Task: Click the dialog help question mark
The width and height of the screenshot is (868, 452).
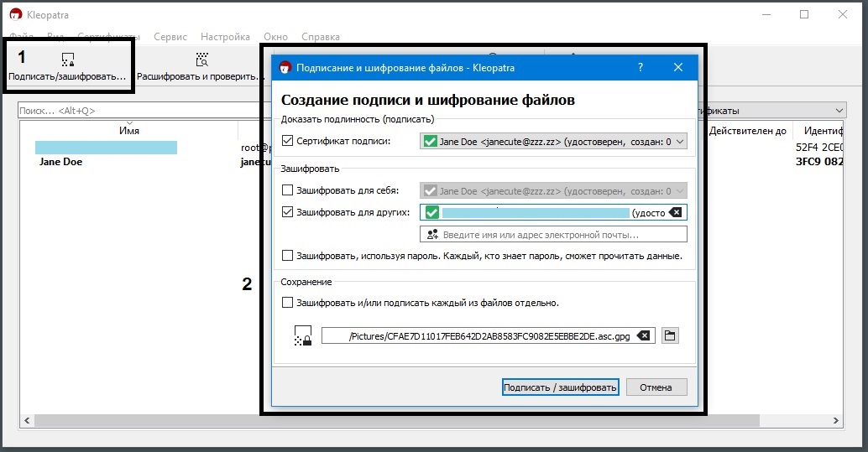Action: (x=641, y=67)
